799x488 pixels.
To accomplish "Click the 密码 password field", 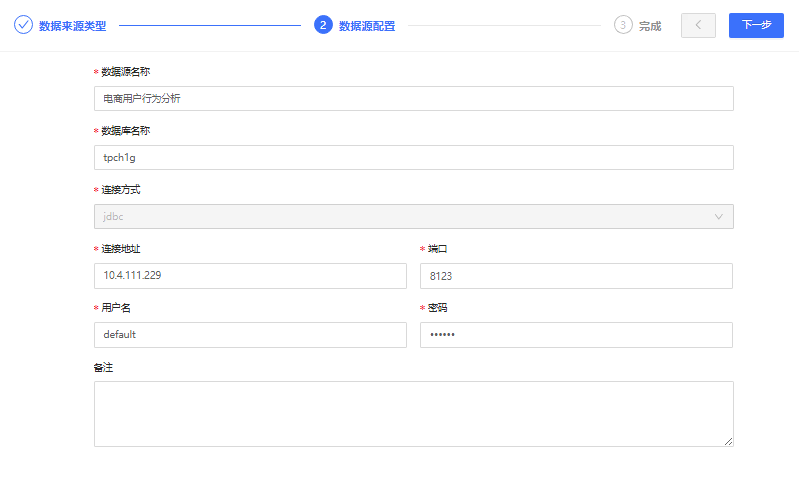I will [576, 335].
